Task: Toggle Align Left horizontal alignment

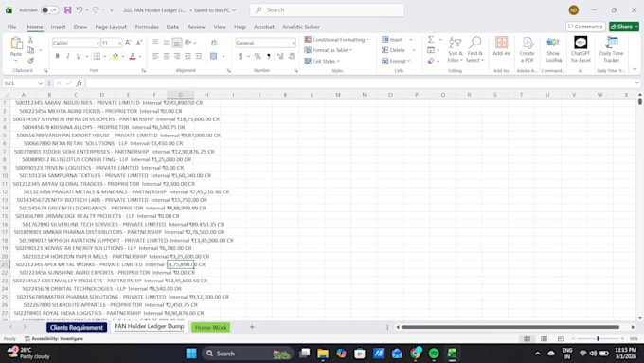Action: pos(155,56)
